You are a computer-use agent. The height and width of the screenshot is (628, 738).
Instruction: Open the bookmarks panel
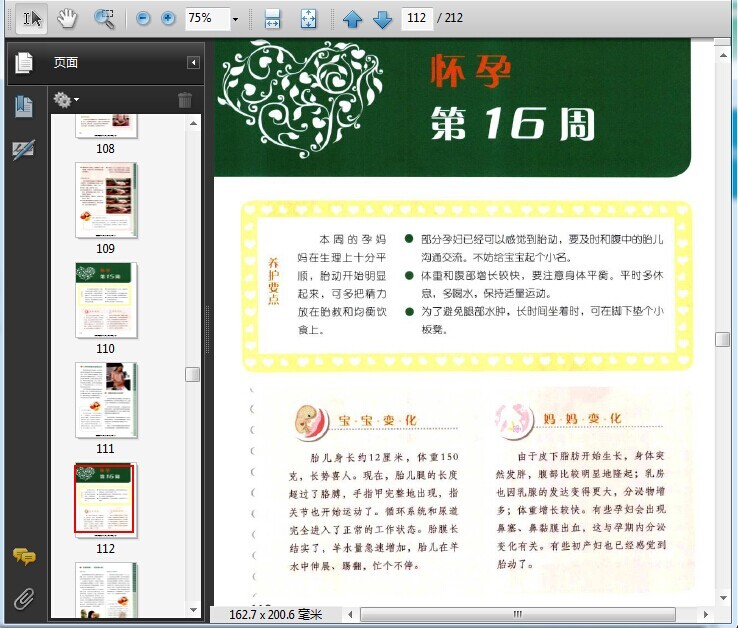click(24, 106)
